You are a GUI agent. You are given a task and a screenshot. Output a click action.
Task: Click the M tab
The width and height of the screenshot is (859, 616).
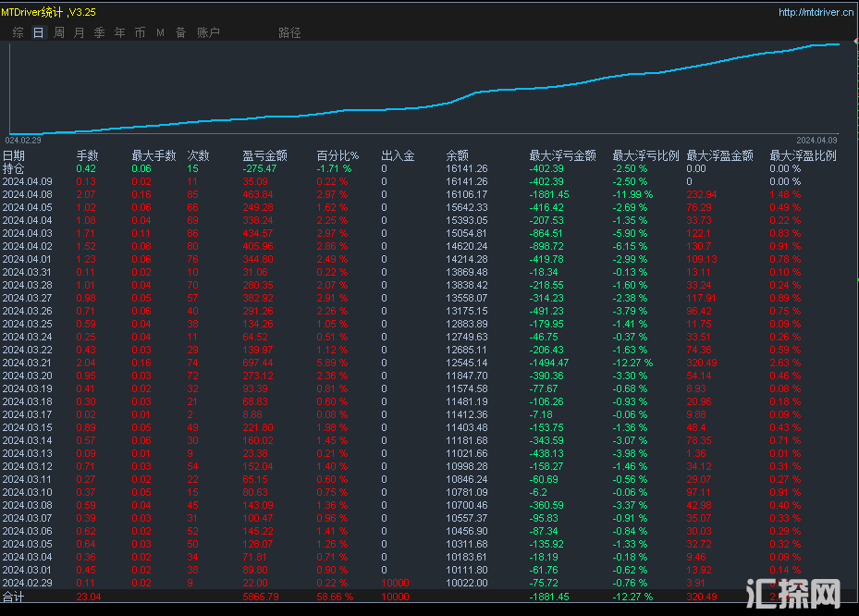click(160, 32)
